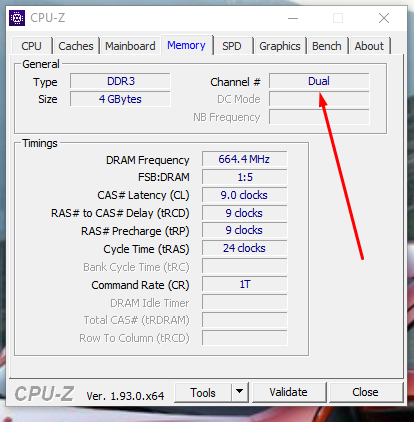Image resolution: width=414 pixels, height=422 pixels.
Task: Go to the SPD tab
Action: tap(232, 46)
